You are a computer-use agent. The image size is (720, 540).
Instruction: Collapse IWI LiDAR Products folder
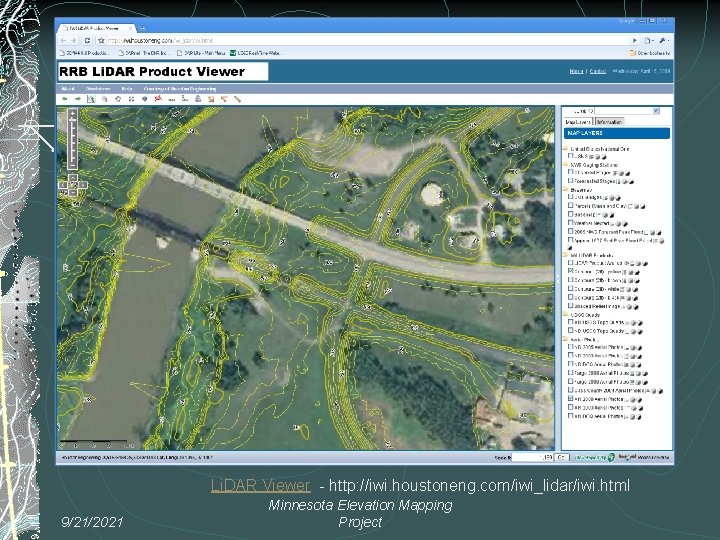click(x=566, y=255)
